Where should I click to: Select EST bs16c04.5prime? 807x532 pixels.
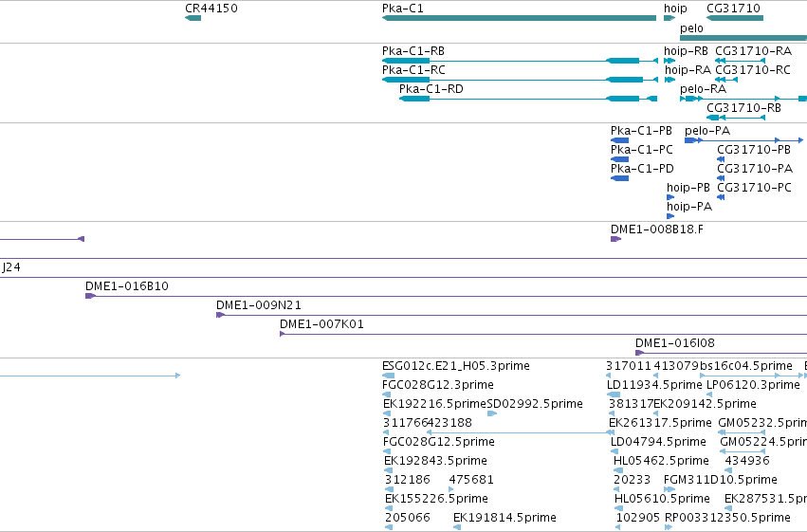(x=750, y=376)
